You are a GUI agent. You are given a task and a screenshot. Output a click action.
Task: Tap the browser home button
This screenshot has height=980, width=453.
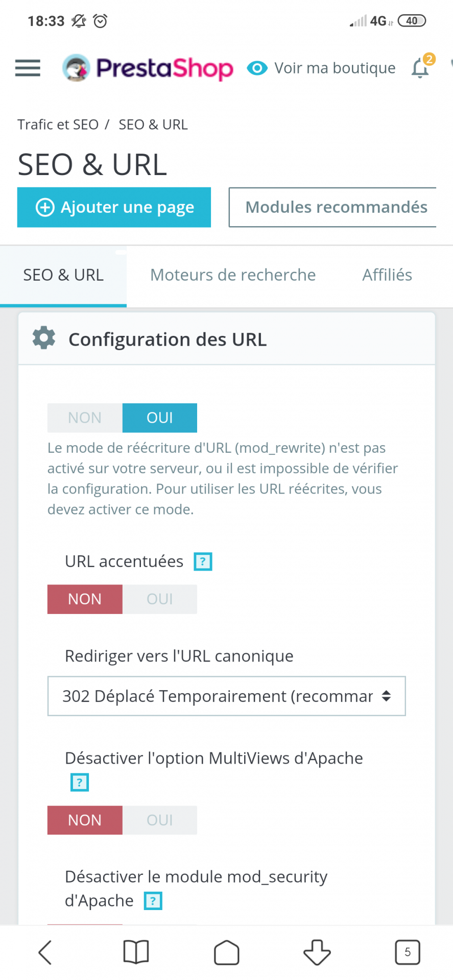point(226,952)
